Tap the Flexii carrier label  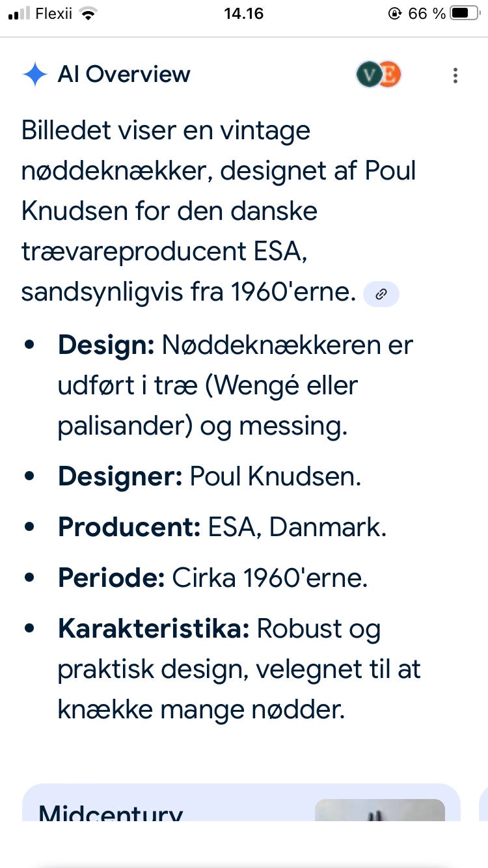pos(53,12)
